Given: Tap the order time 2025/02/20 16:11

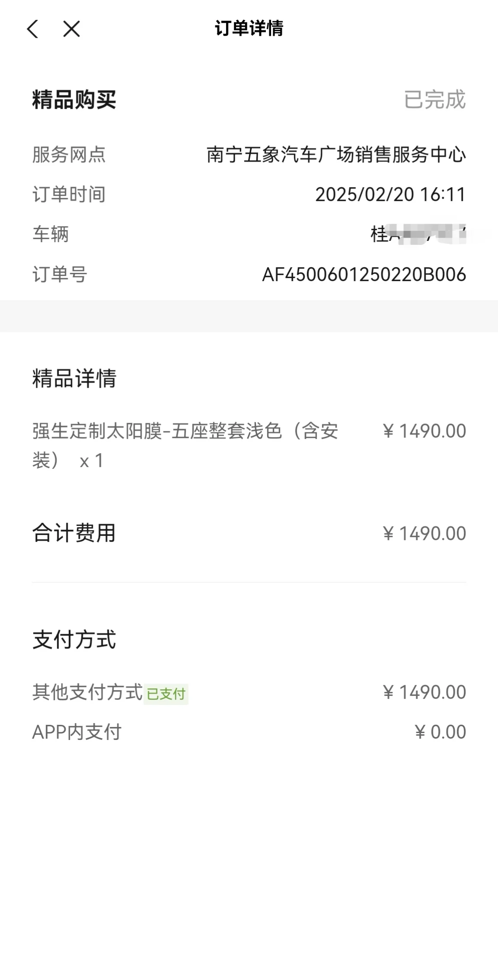Looking at the screenshot, I should pos(391,195).
